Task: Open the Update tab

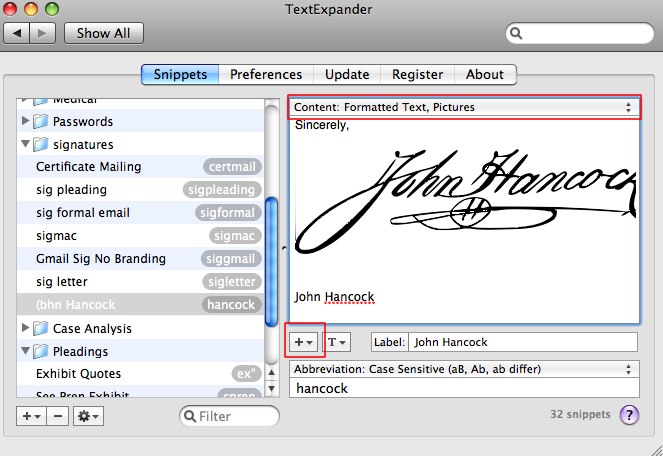Action: [347, 74]
